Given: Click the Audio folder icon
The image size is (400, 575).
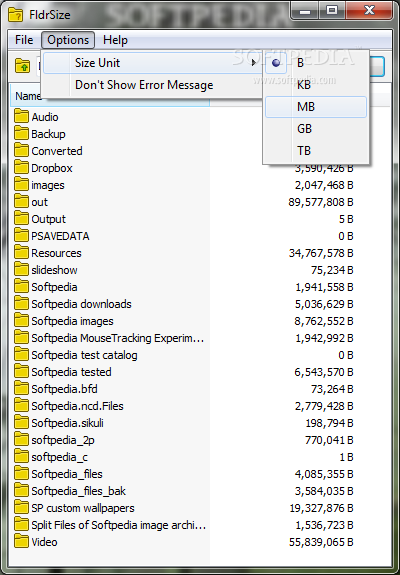Looking at the screenshot, I should pos(21,117).
